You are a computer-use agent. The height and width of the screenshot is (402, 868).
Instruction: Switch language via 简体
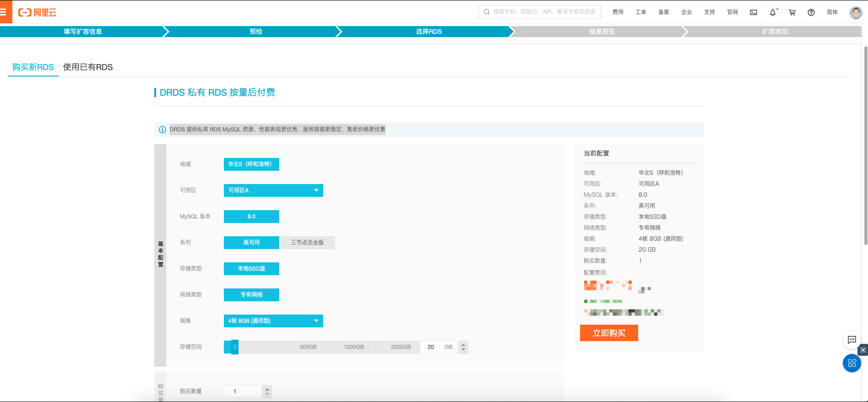tap(832, 12)
